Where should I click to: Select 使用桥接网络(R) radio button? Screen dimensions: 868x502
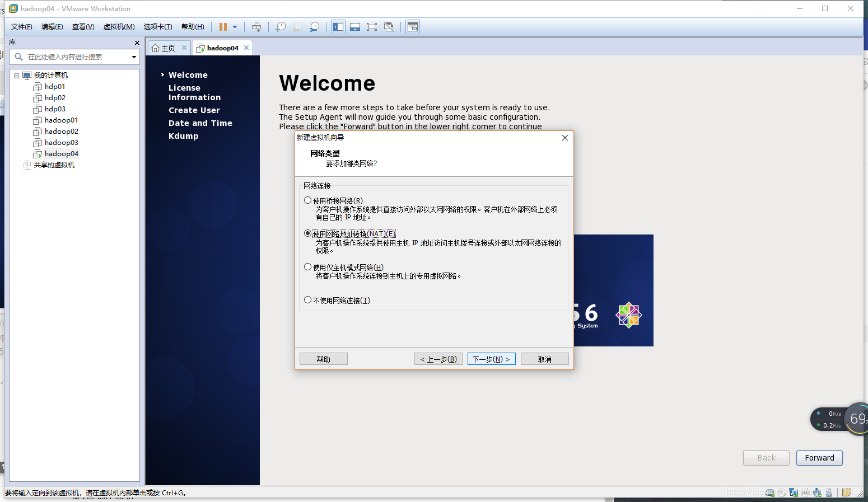tap(307, 200)
